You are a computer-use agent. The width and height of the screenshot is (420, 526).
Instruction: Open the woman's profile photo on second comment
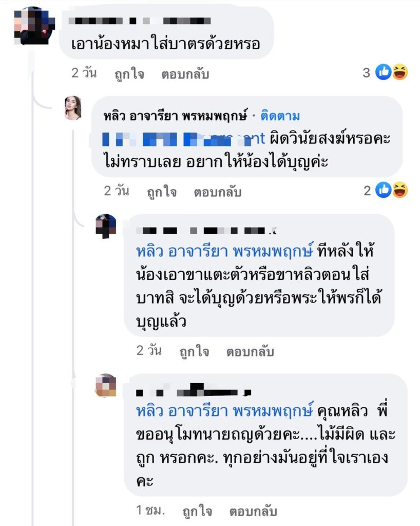[73, 108]
